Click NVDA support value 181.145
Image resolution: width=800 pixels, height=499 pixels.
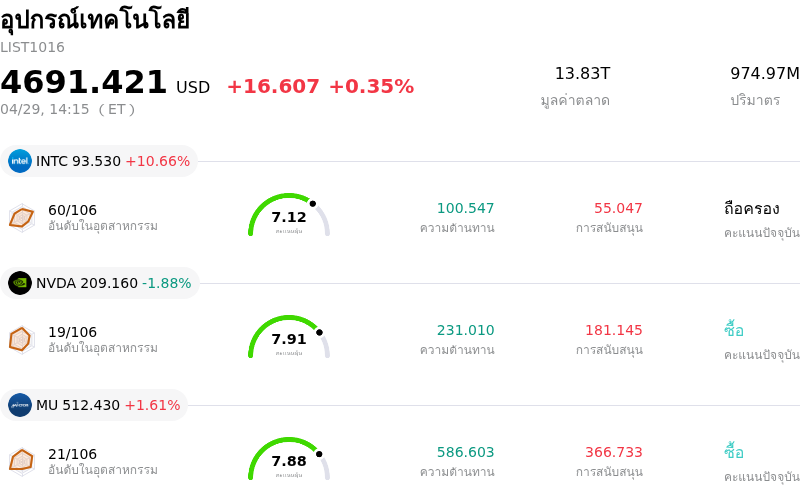tap(614, 330)
